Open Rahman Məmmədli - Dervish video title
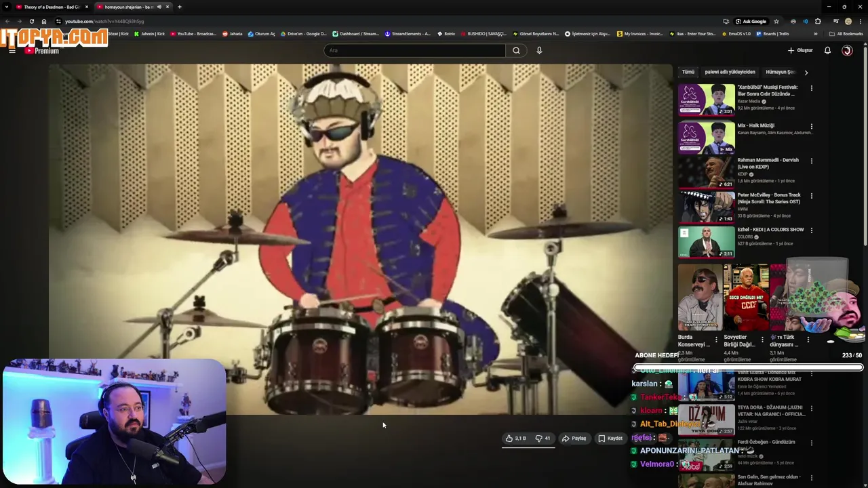This screenshot has width=868, height=488. [768, 163]
